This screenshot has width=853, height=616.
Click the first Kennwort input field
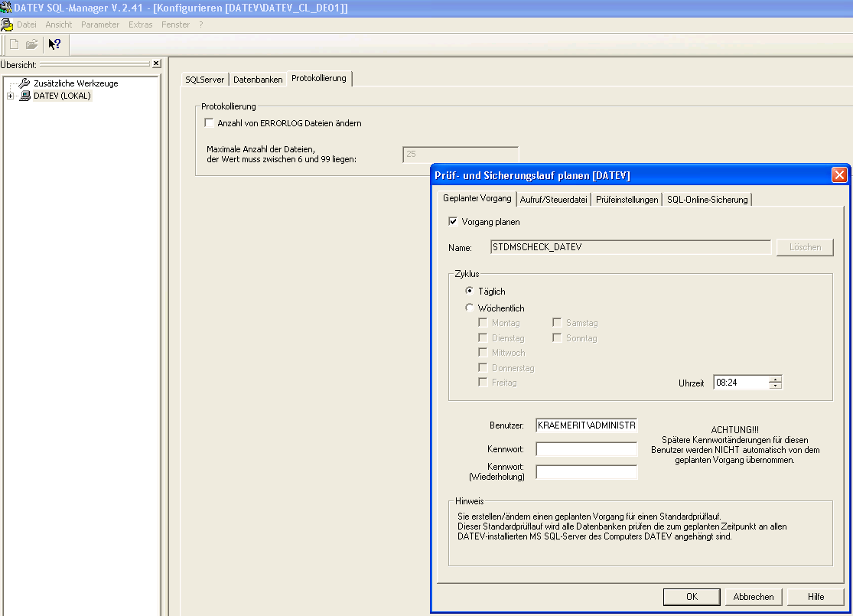(x=586, y=449)
